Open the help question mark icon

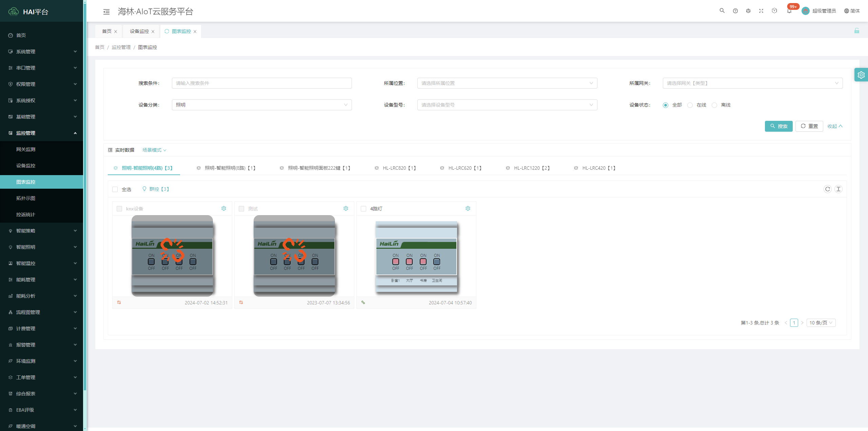(735, 11)
